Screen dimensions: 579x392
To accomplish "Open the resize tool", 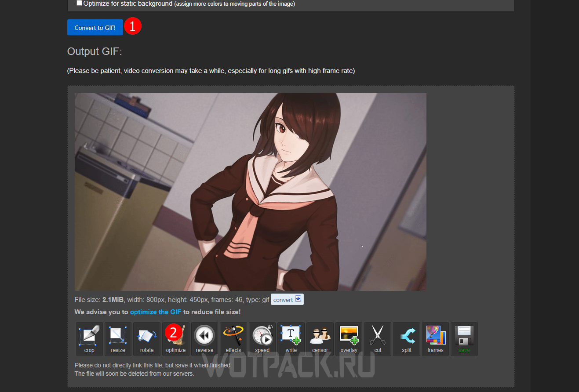I will tap(118, 338).
